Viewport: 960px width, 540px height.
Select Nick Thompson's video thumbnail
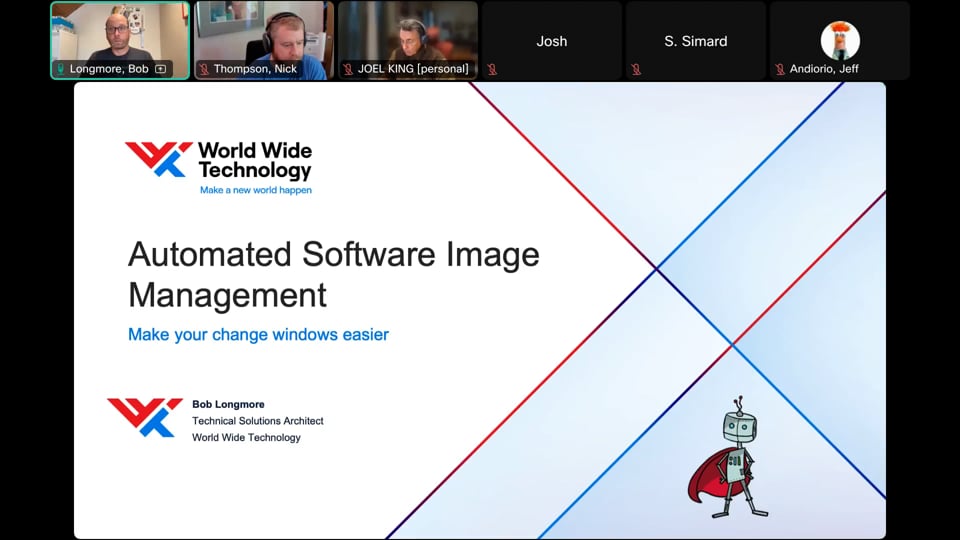[x=264, y=40]
